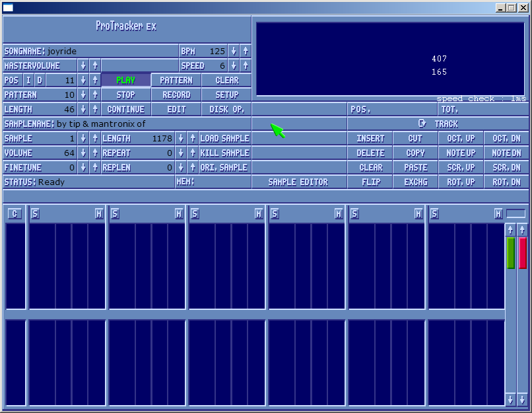
Task: Click the STOP button
Action: pyautogui.click(x=126, y=94)
